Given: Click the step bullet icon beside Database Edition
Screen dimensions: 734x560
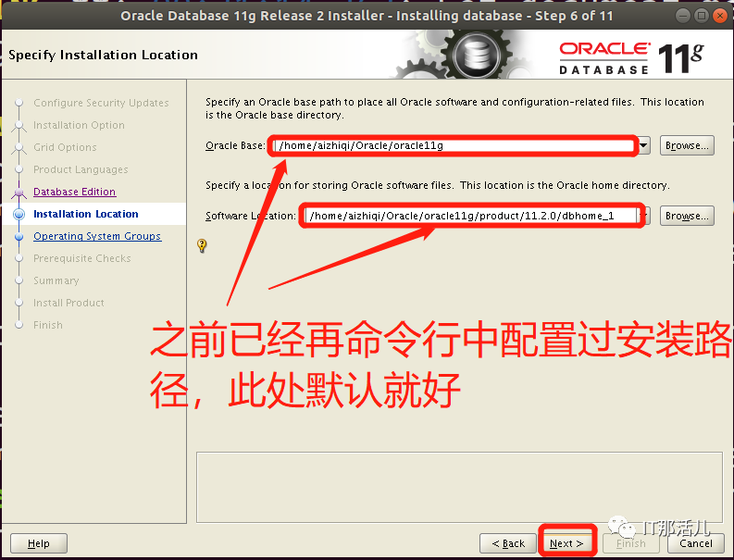Looking at the screenshot, I should 19,192.
